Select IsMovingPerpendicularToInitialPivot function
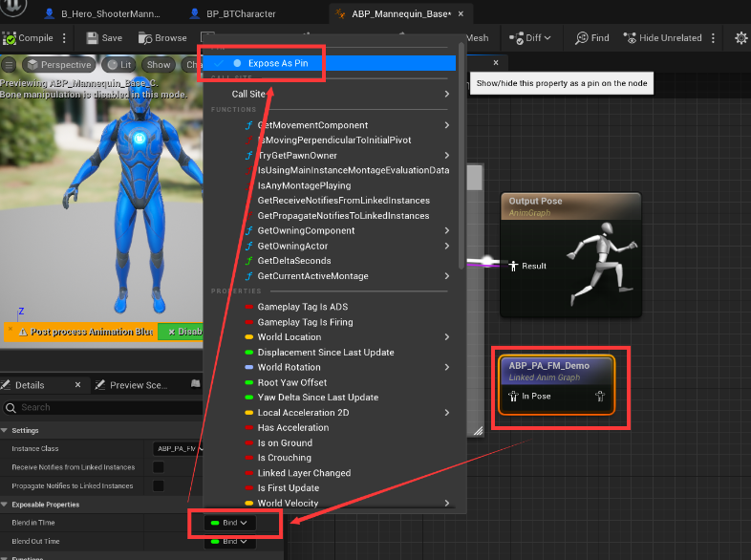 [334, 140]
